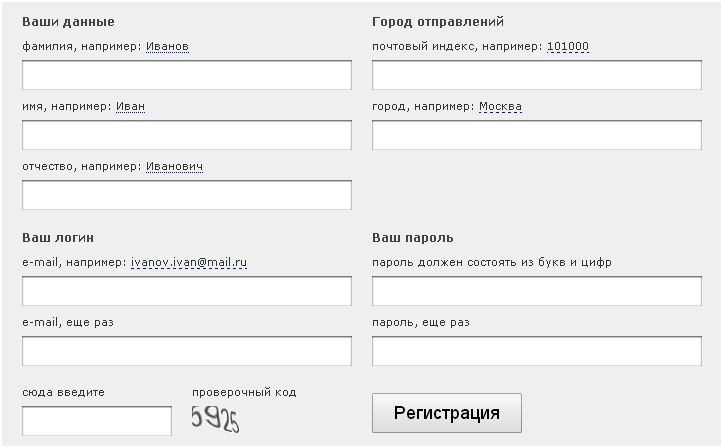The width and height of the screenshot is (721, 447).
Task: Focus the first name (имя) text box
Action: pos(186,135)
